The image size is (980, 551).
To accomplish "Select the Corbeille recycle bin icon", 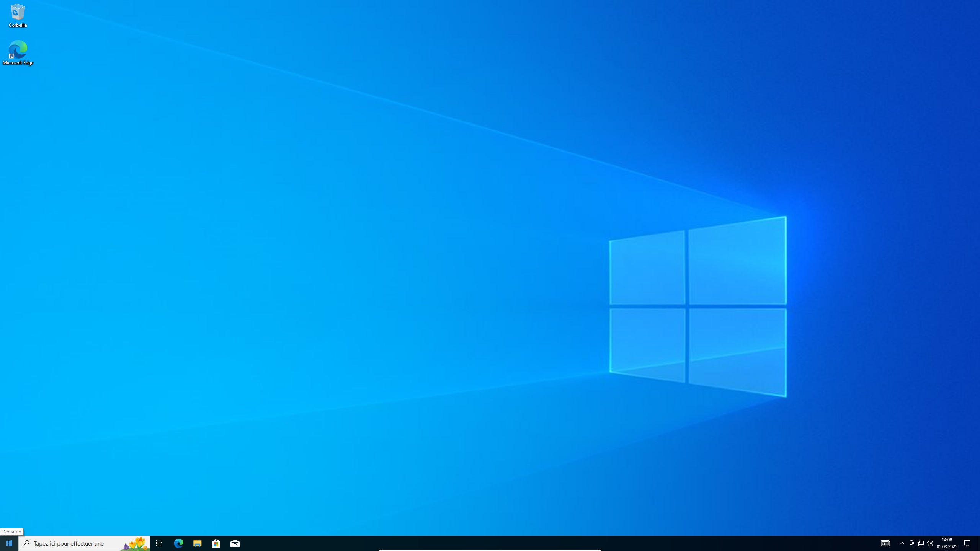I will pos(18,15).
